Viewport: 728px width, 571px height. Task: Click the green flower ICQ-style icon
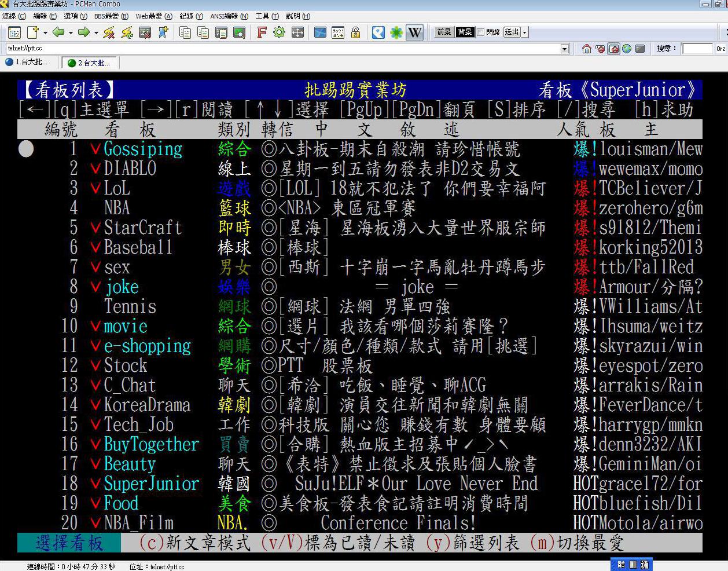(x=396, y=32)
